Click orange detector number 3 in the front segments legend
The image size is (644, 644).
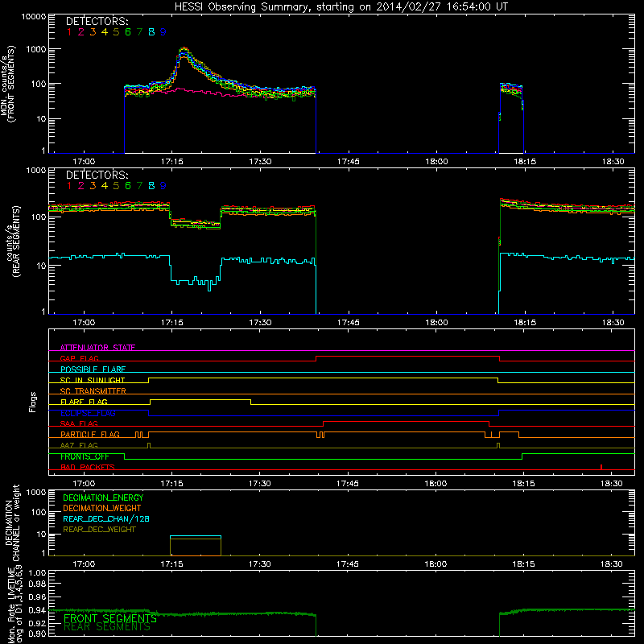(x=93, y=32)
